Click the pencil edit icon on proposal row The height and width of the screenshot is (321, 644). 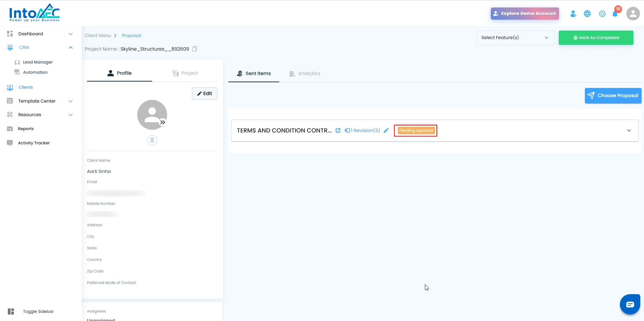coord(386,130)
